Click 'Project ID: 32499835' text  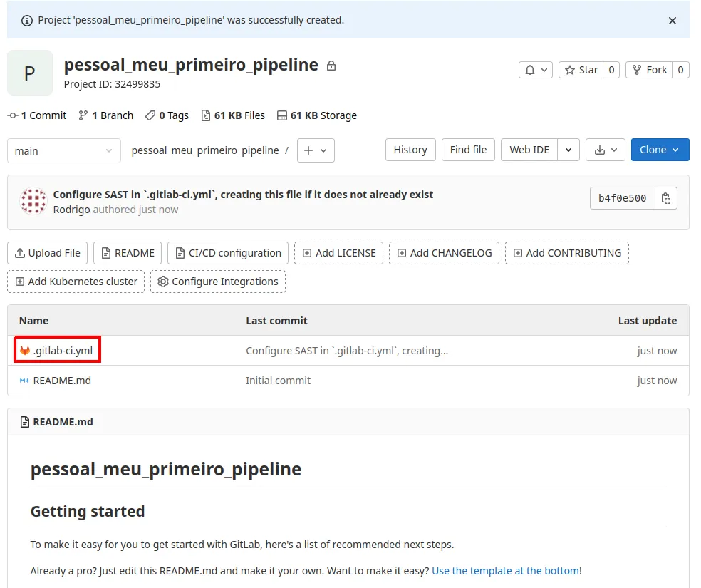coord(113,85)
